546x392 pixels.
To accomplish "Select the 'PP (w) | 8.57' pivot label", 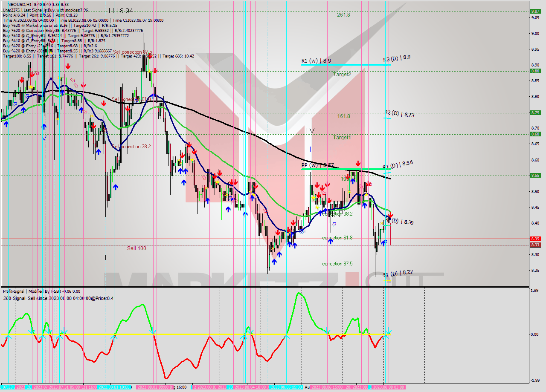I will point(317,165).
